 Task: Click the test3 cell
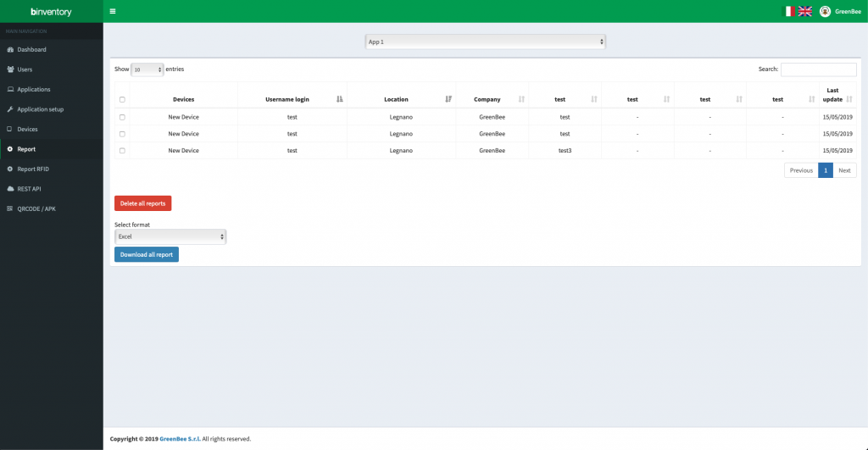coord(565,151)
